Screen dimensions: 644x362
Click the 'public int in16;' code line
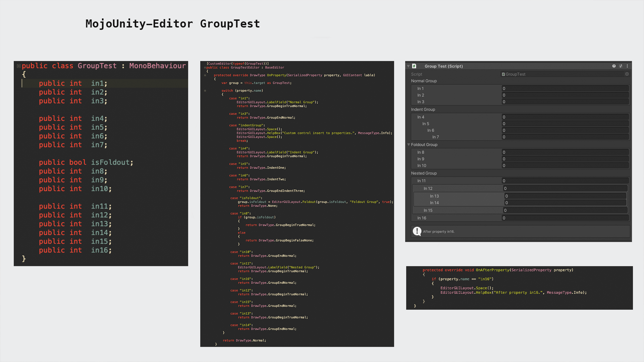click(x=75, y=250)
